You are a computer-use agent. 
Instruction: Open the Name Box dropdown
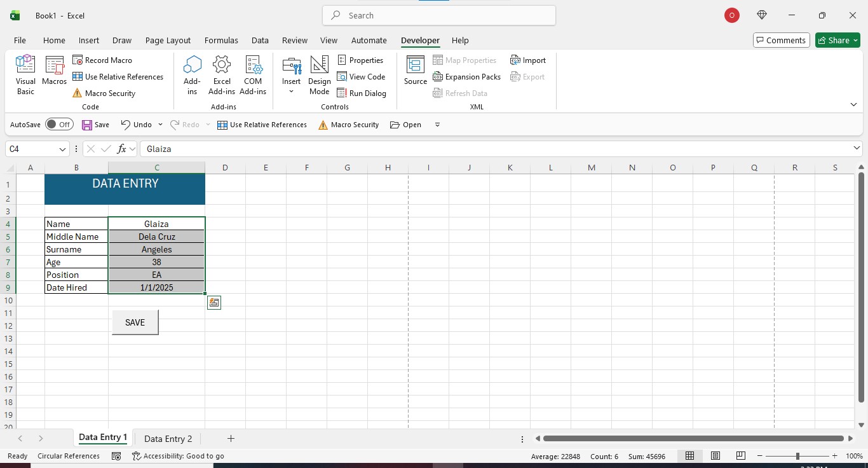[62, 149]
